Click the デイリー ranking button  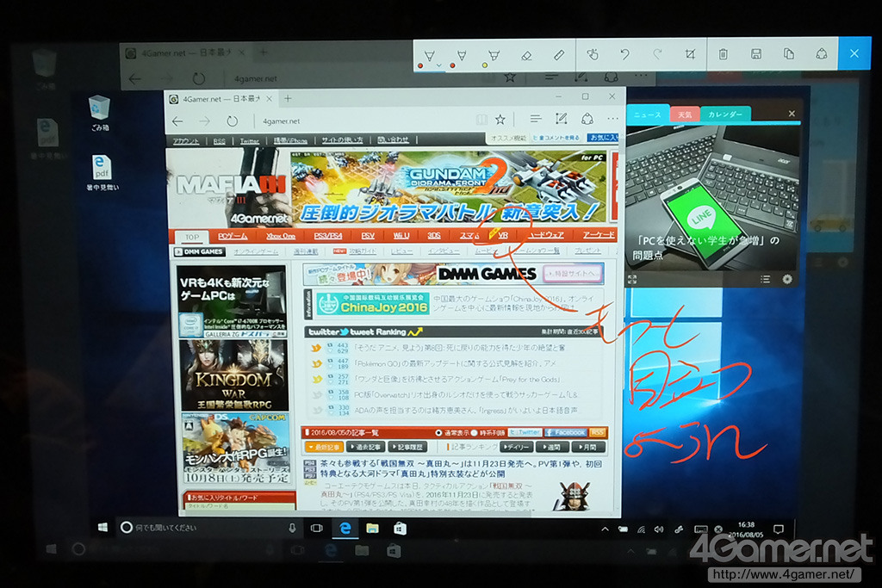pos(516,448)
